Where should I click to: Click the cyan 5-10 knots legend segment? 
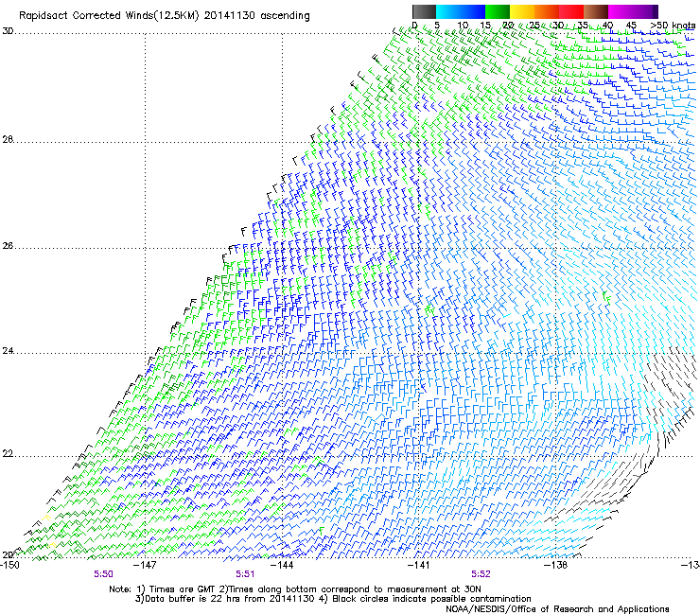(448, 11)
